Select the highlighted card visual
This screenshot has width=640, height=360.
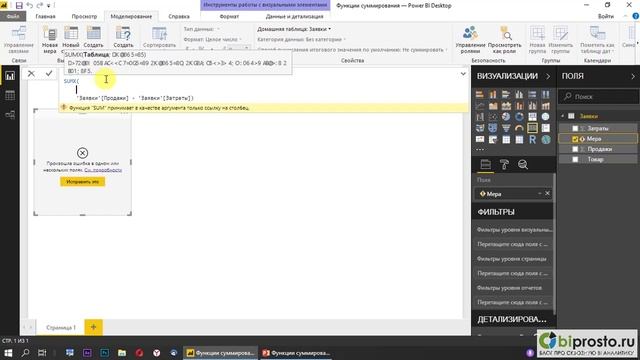(532, 128)
